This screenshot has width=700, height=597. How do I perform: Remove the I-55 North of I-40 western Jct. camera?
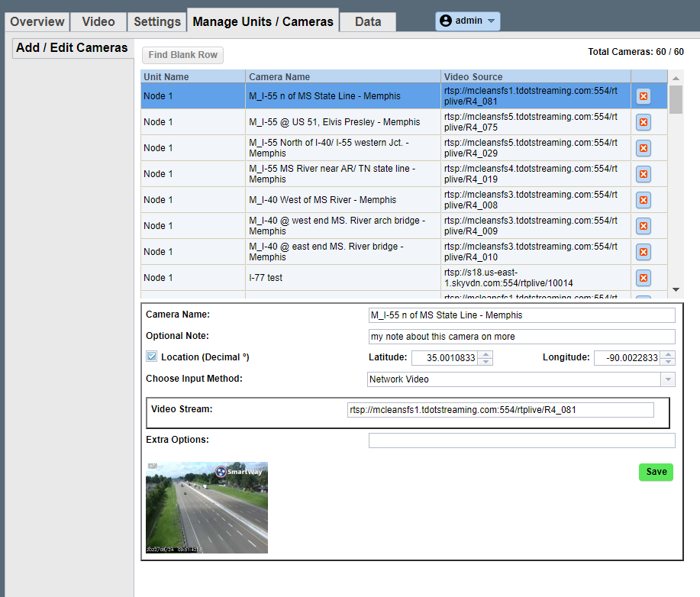pos(644,148)
